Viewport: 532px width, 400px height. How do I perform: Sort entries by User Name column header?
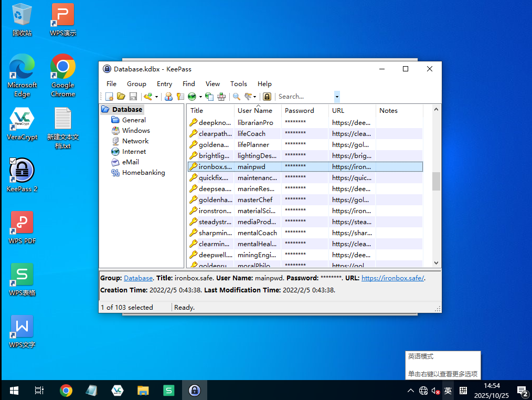(x=255, y=111)
